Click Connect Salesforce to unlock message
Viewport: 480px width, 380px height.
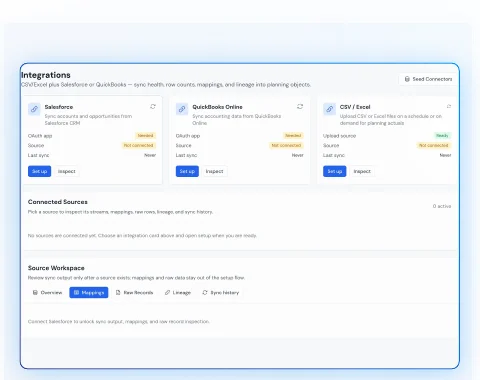[x=119, y=322]
